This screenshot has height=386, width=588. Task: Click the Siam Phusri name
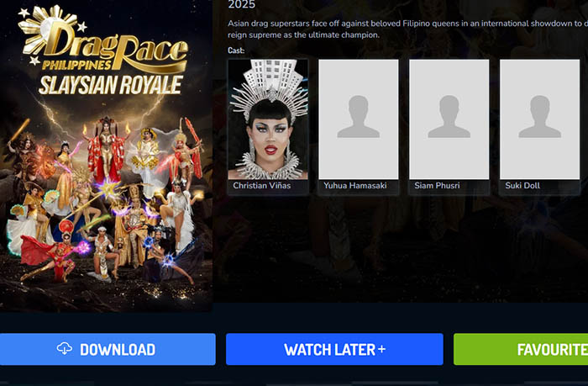tap(437, 186)
